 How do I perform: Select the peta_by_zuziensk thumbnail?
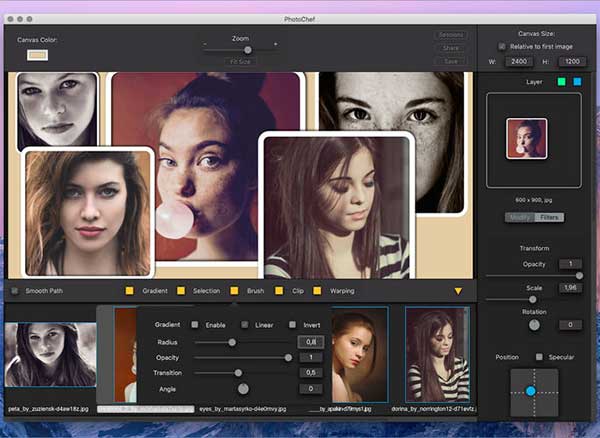pyautogui.click(x=50, y=355)
